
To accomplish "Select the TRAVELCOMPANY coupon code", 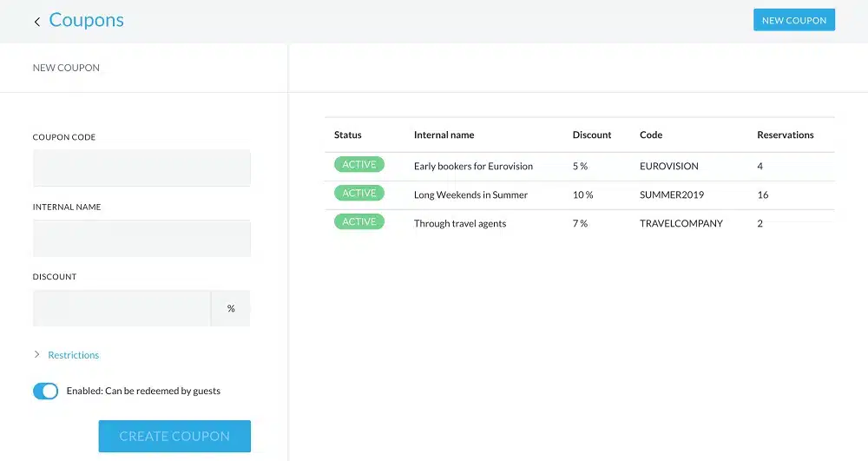I will [681, 223].
